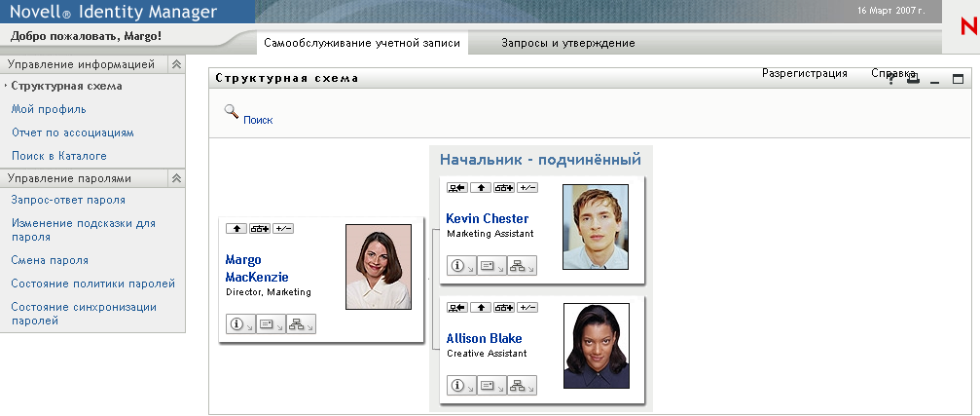Open Отчет по ассоциациям
The width and height of the screenshot is (980, 416).
click(x=72, y=132)
